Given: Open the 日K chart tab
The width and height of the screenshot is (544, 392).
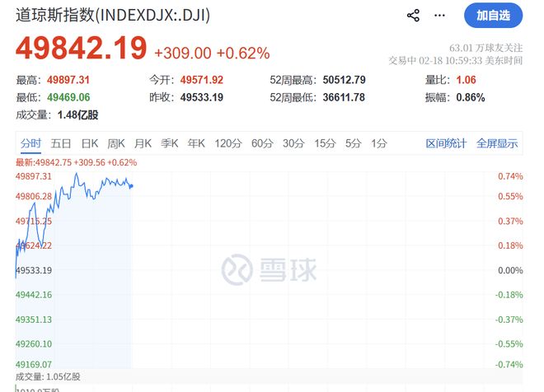Looking at the screenshot, I should pos(89,143).
